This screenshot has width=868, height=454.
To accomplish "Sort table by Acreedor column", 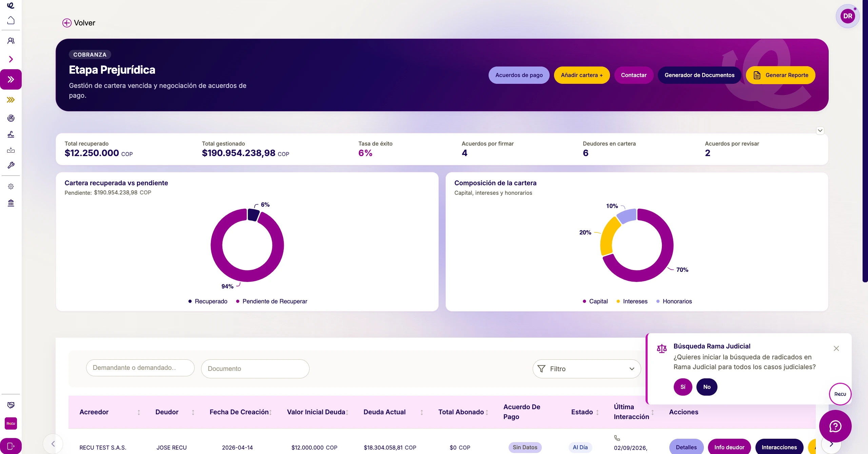I will point(139,412).
